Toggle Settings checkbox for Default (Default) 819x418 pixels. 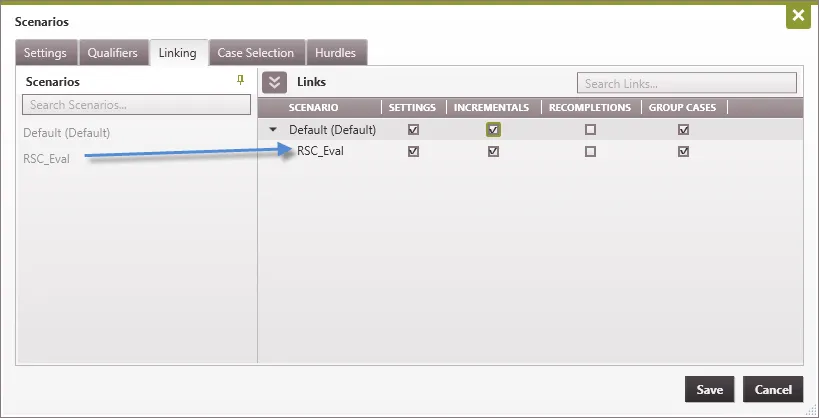click(x=413, y=130)
